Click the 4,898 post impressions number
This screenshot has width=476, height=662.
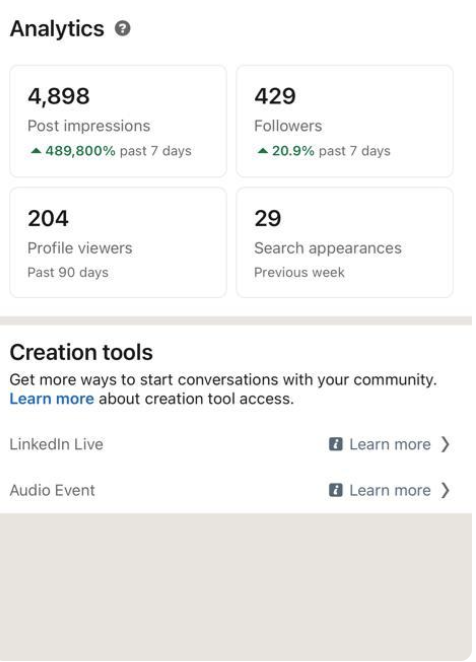[x=59, y=96]
